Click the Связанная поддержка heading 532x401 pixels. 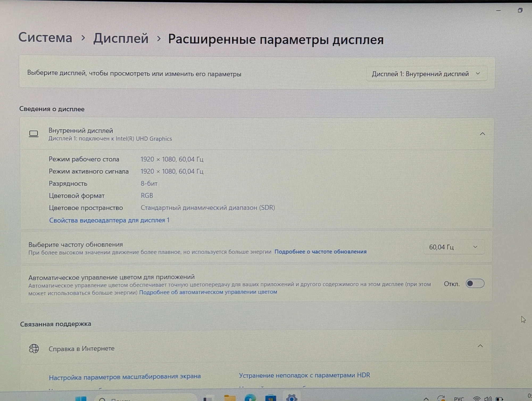tap(56, 324)
